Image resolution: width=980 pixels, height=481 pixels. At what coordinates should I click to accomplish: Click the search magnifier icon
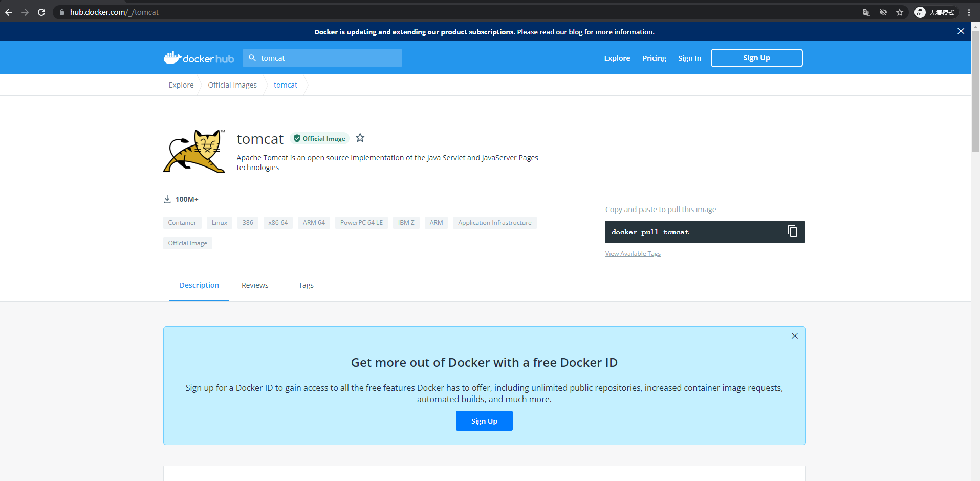252,58
